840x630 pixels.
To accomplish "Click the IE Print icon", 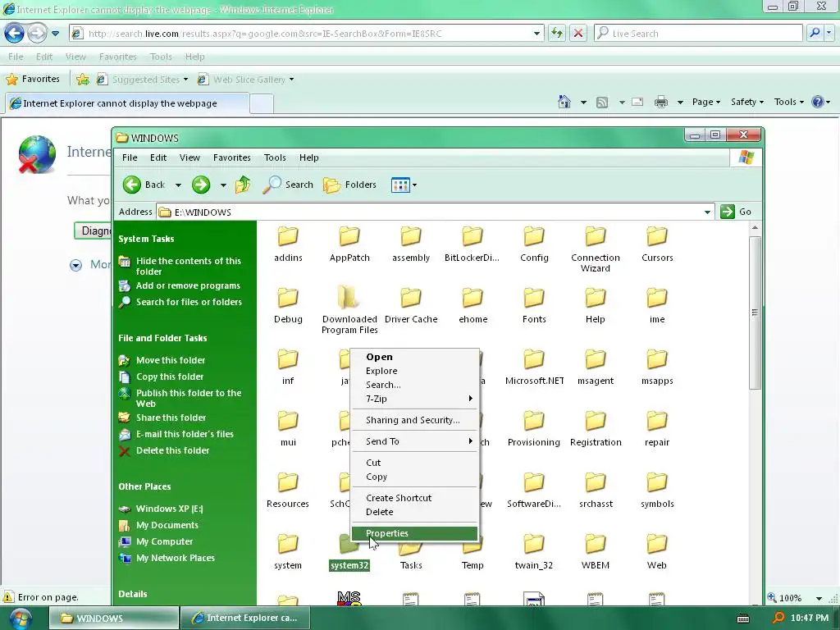I will pos(661,102).
